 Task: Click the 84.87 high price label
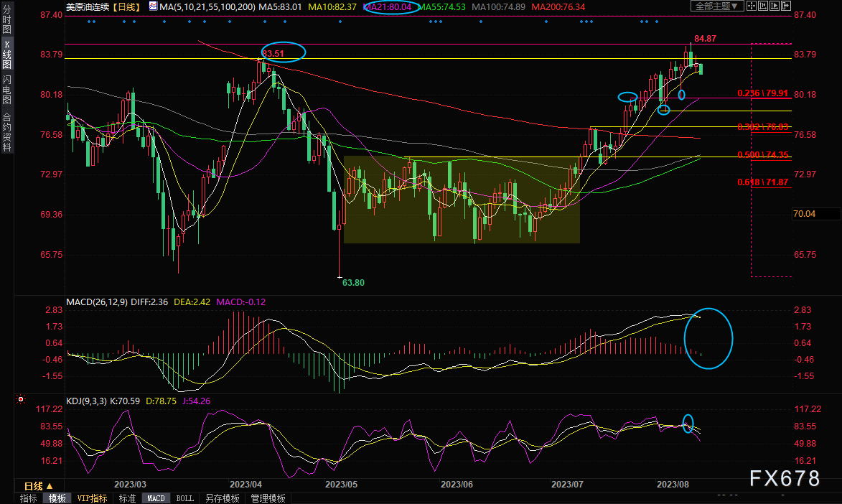(x=705, y=39)
